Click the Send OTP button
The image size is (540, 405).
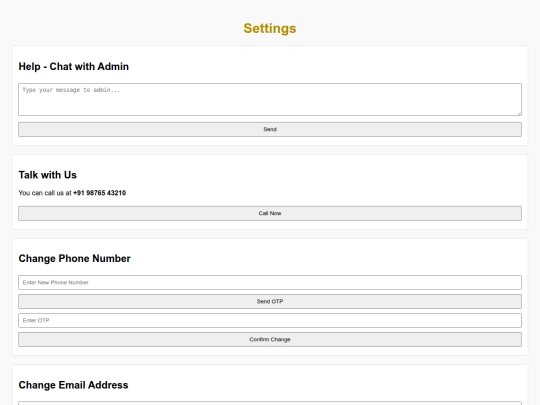[270, 302]
